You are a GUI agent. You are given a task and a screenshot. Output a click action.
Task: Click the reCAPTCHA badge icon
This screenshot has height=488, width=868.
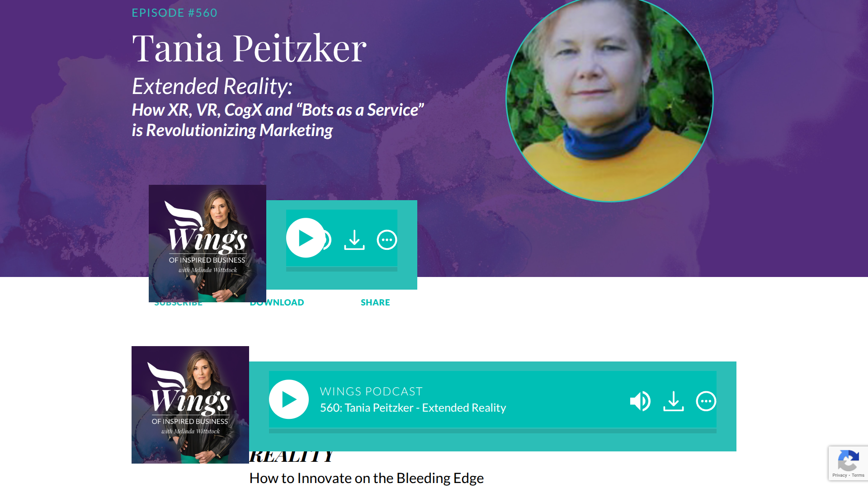pos(848,461)
